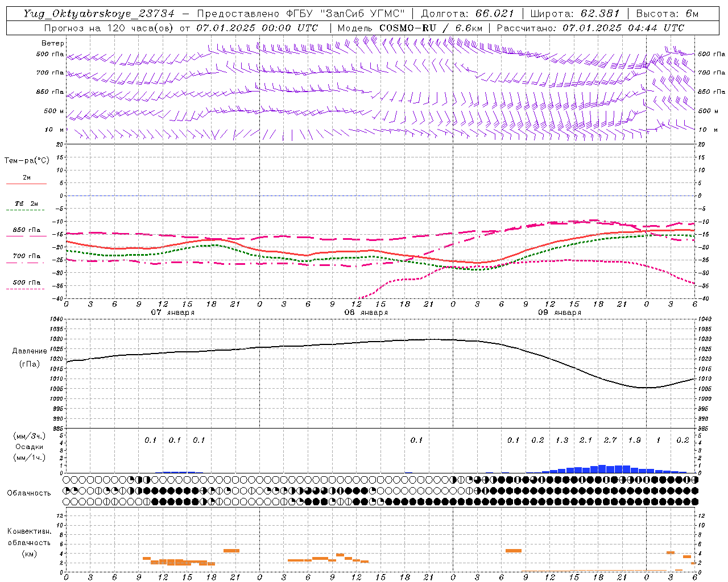728x582 pixels.
Task: Click the Тем-ра(°C) temperature panel label
Action: [x=27, y=161]
